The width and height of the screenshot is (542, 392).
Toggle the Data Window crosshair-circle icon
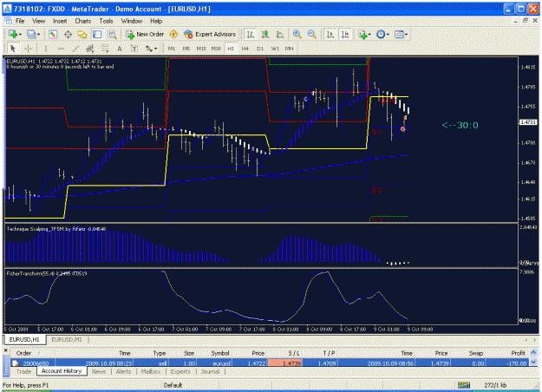click(x=68, y=34)
